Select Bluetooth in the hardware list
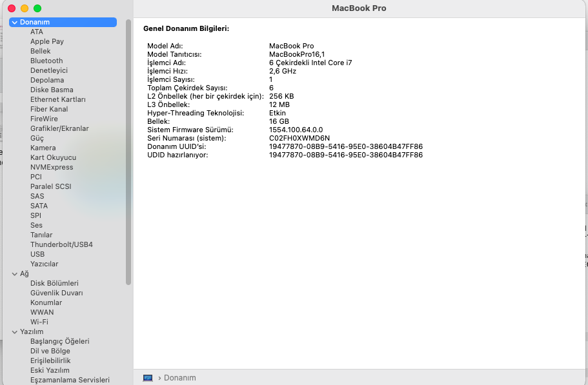The width and height of the screenshot is (588, 385). [46, 61]
